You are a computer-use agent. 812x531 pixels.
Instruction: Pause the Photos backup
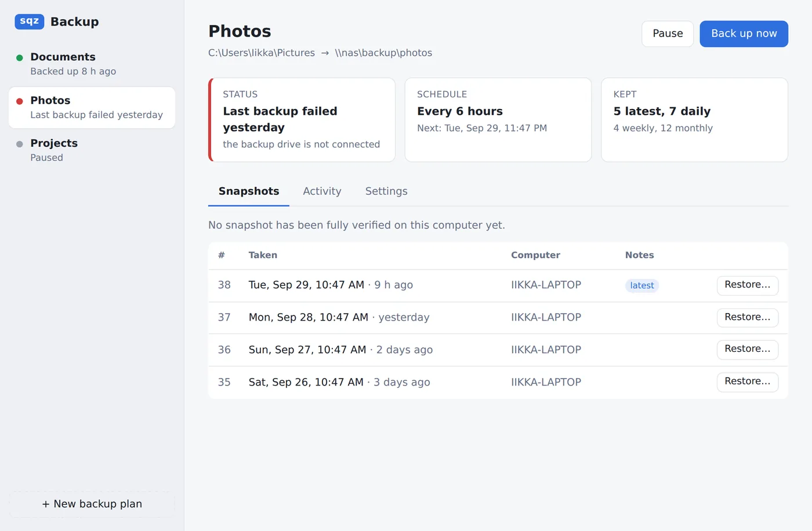click(x=668, y=34)
